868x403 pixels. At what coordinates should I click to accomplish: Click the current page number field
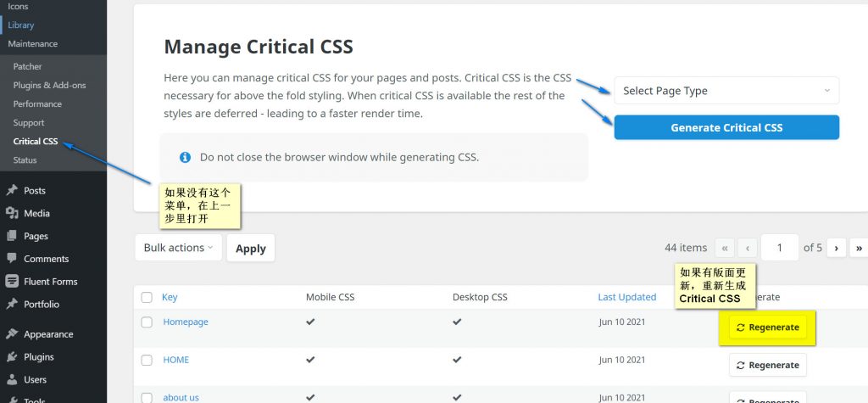pyautogui.click(x=780, y=248)
